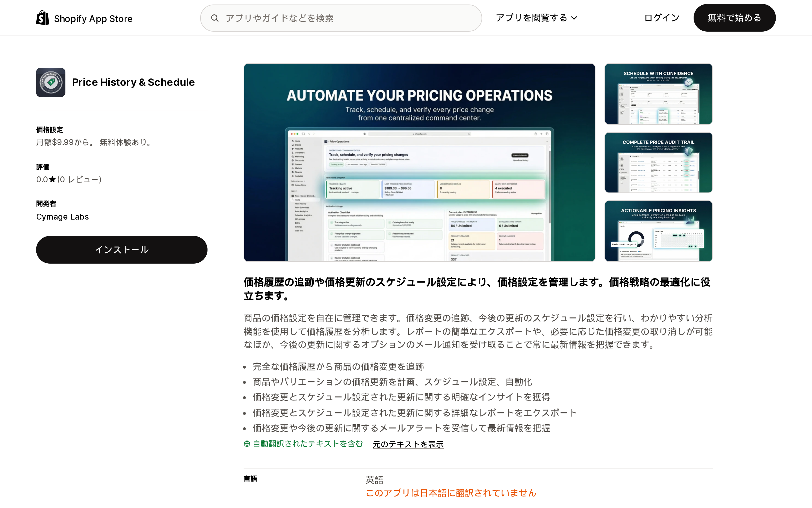Click bullet starting with 商品やバリエーションの価格更新を計画
Image resolution: width=812 pixels, height=508 pixels.
coord(392,382)
